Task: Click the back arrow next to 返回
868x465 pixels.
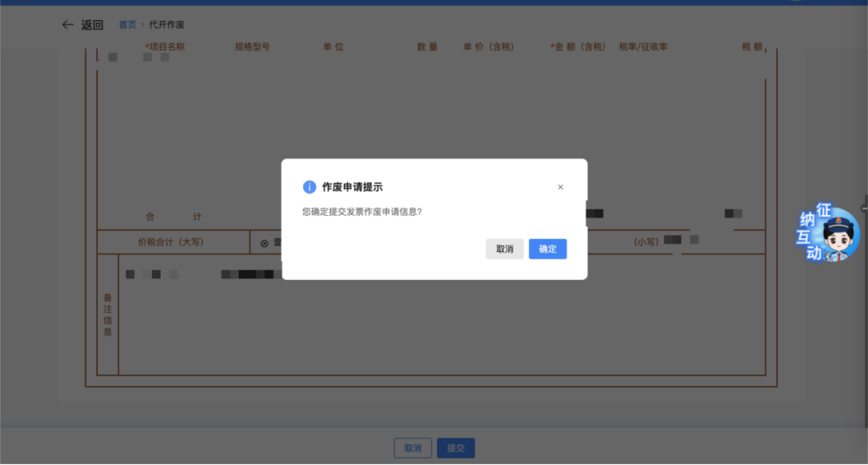Action: (68, 24)
